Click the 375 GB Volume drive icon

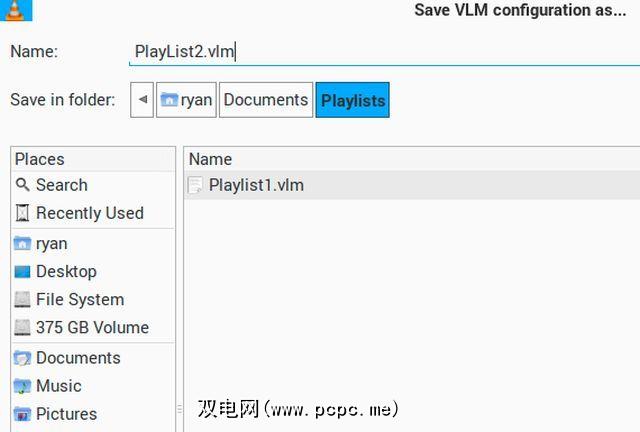(x=23, y=327)
